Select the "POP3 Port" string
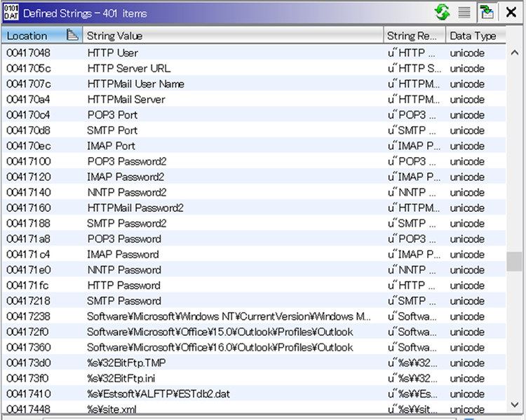 (x=112, y=115)
